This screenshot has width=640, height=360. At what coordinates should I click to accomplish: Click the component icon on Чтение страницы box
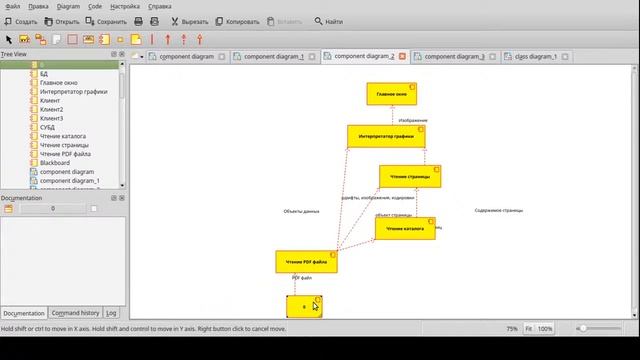coord(436,169)
